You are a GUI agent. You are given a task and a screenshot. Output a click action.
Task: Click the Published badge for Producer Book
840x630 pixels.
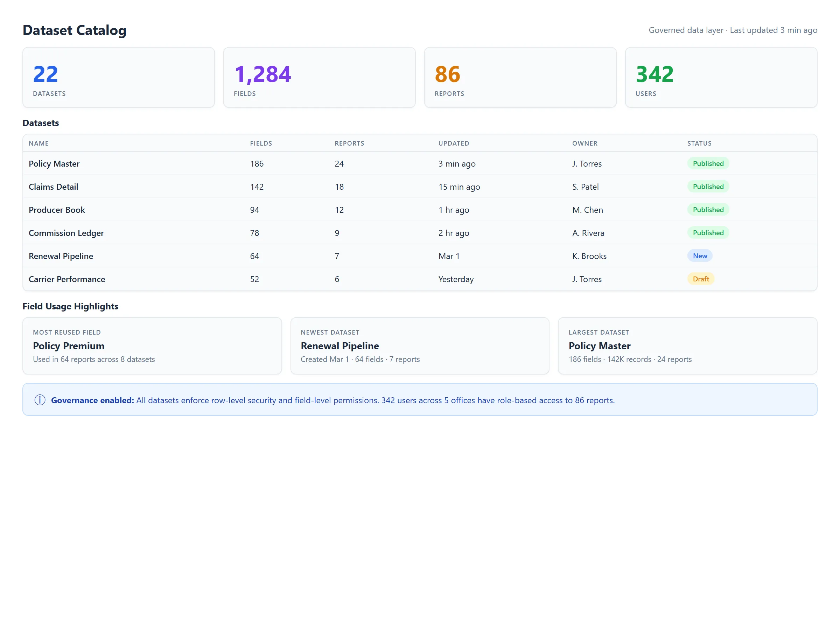707,209
